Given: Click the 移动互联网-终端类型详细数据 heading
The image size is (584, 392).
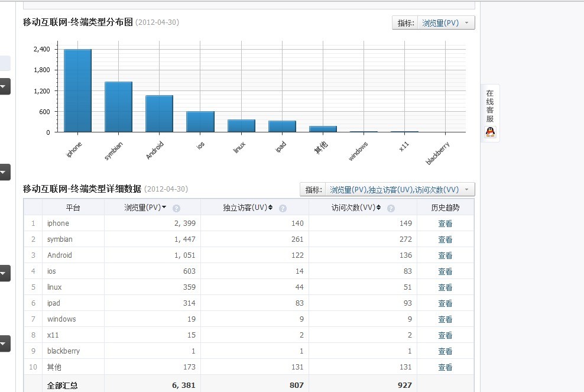Looking at the screenshot, I should point(82,189).
